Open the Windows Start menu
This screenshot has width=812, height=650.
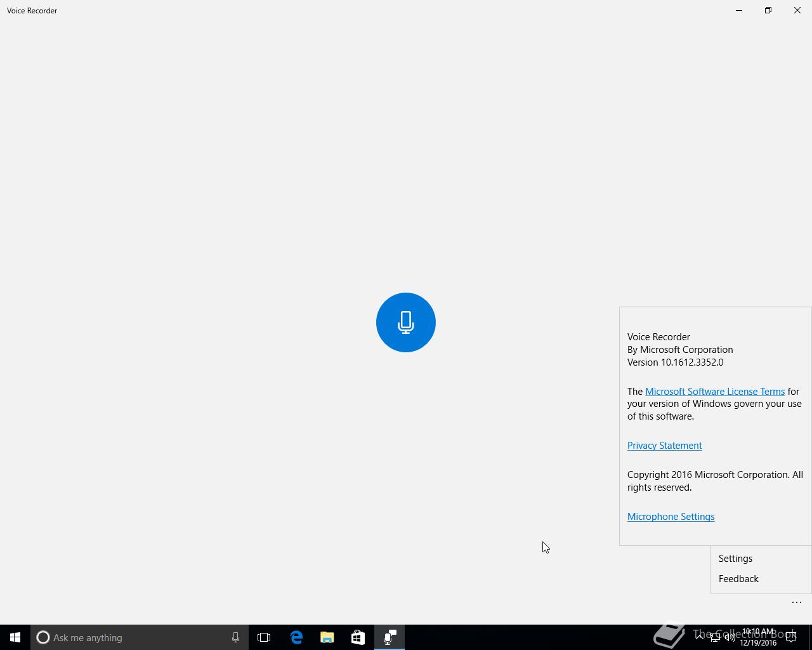coord(15,637)
